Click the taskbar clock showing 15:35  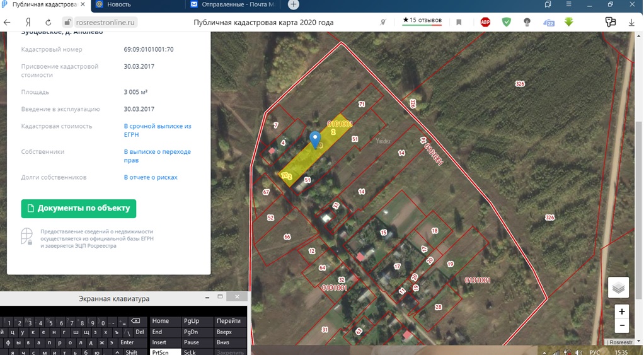(621, 352)
